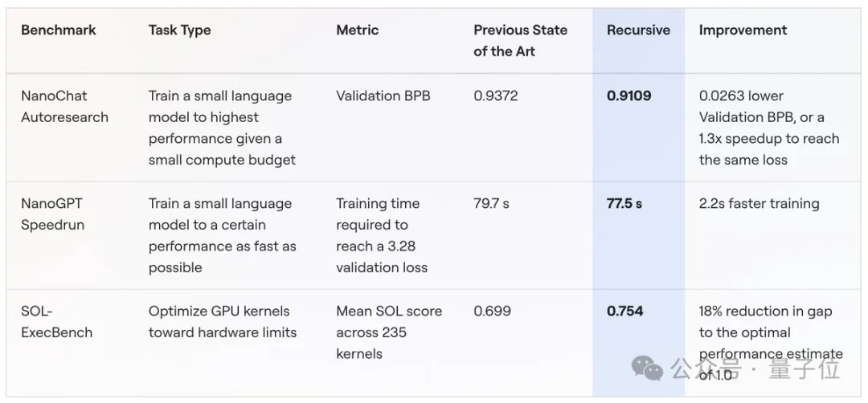Select the NanoGPT Speedrun benchmark cell
Screen dimensions: 868x403
click(x=52, y=214)
